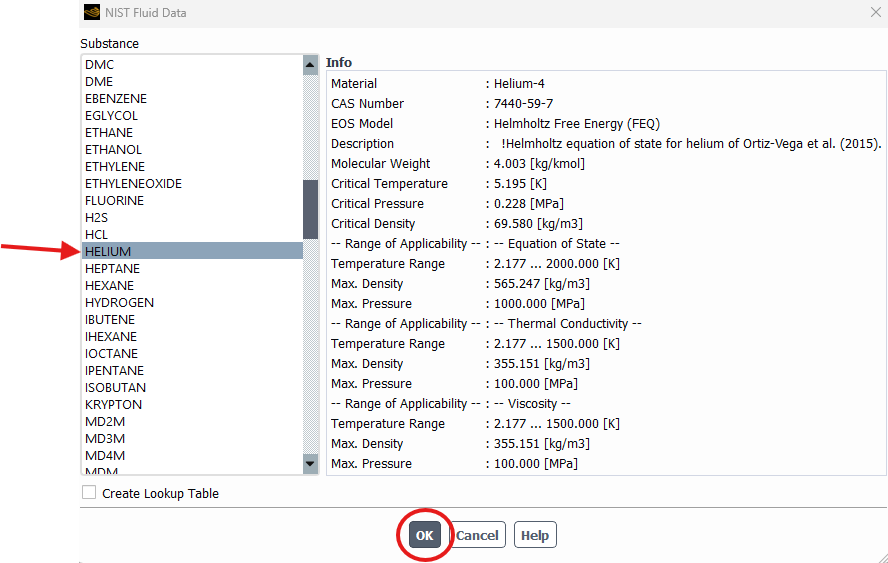Choose ISOBUTAN from the list
Image resolution: width=888 pixels, height=563 pixels.
[x=193, y=387]
